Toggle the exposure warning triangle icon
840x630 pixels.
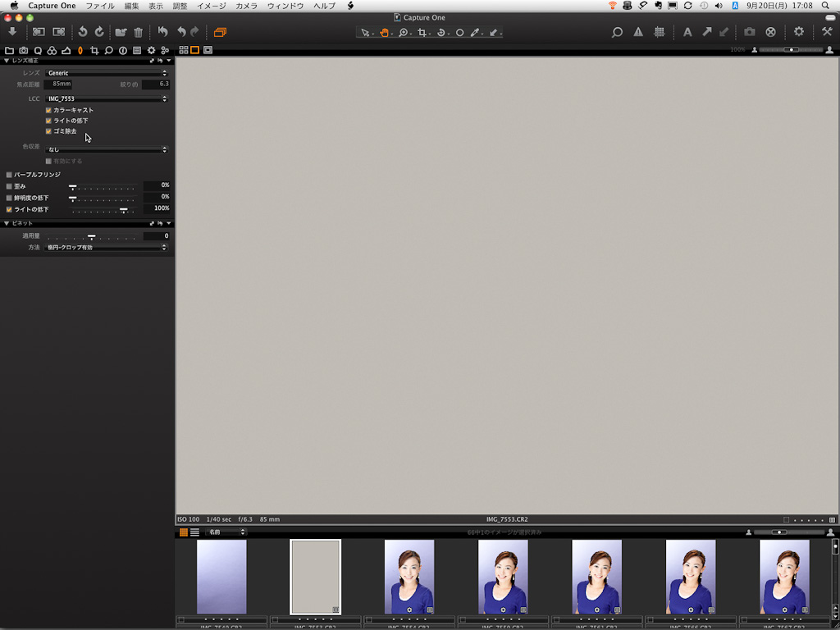click(638, 32)
